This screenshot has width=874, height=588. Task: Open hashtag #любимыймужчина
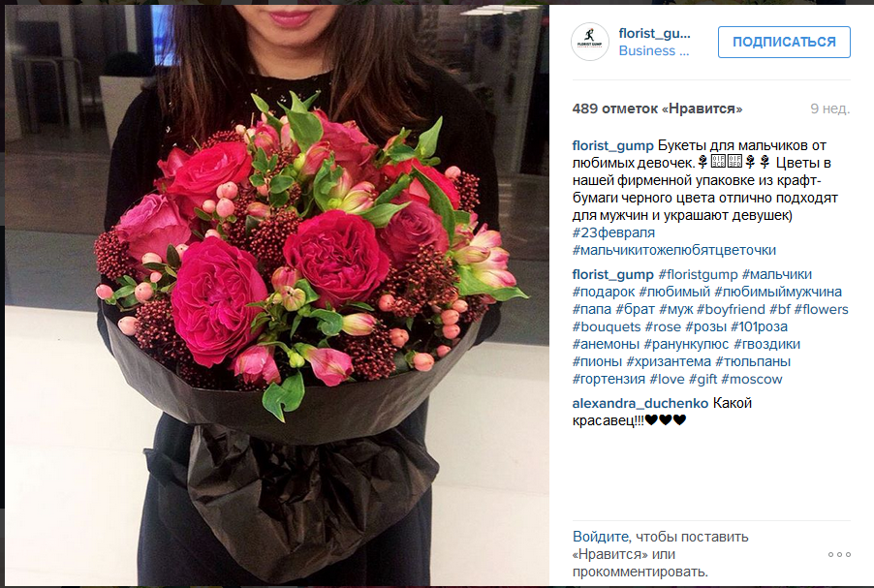[778, 292]
